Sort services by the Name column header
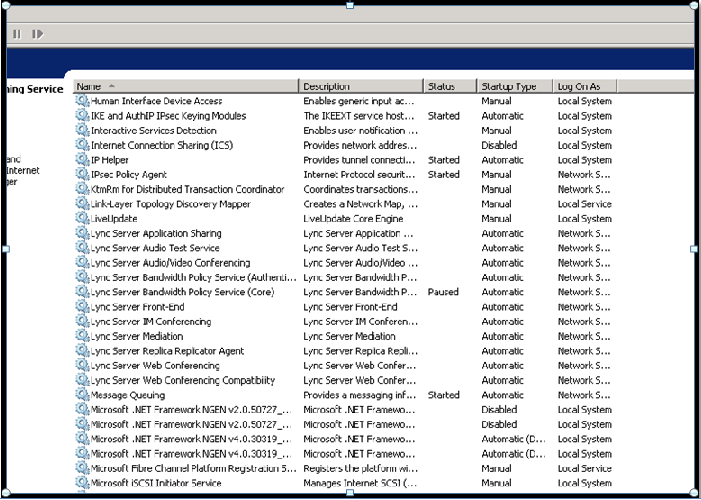Viewport: 701px width, 500px height. (x=186, y=86)
